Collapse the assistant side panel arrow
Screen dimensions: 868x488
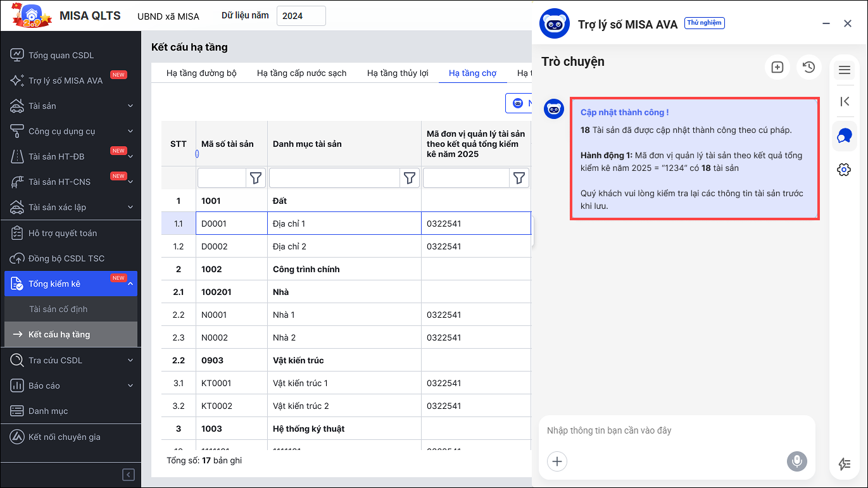click(x=844, y=101)
